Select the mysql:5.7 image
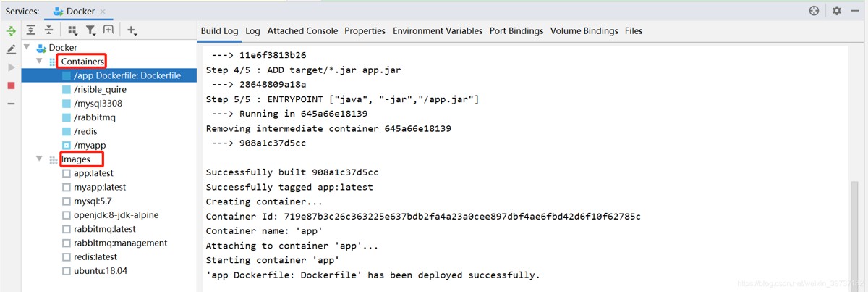868x292 pixels. (x=93, y=201)
